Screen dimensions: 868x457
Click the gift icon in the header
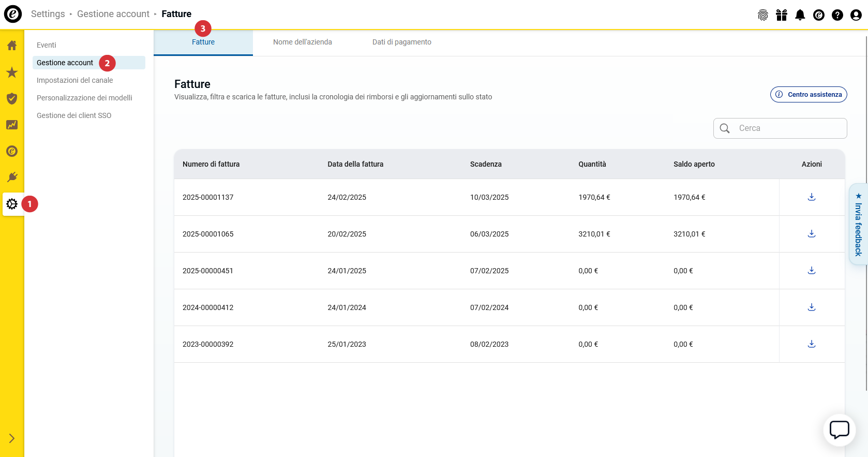[781, 15]
